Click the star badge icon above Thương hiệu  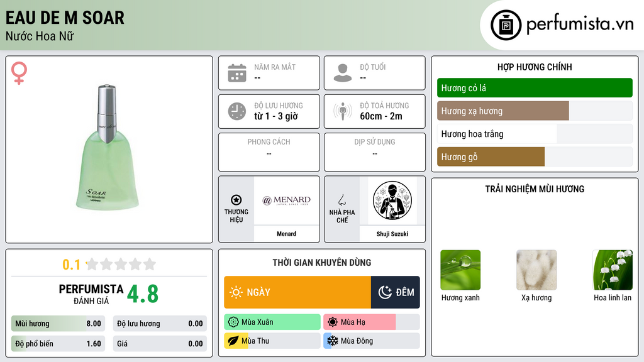pyautogui.click(x=236, y=200)
